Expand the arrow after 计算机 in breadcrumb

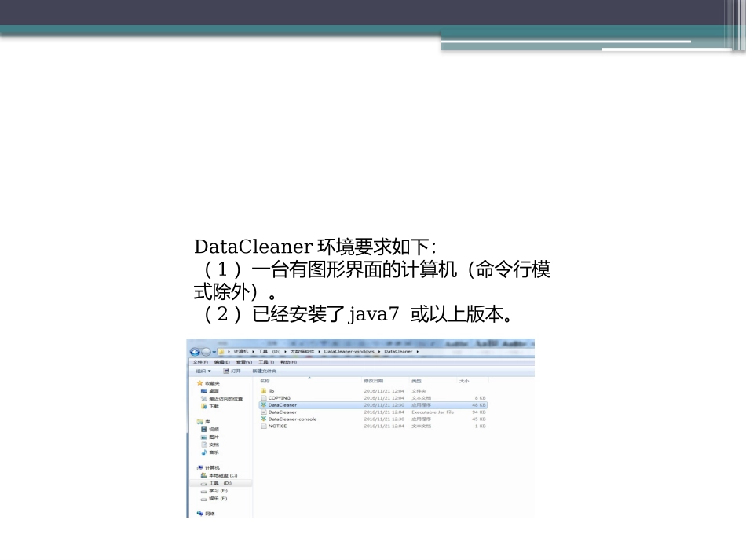pyautogui.click(x=253, y=352)
